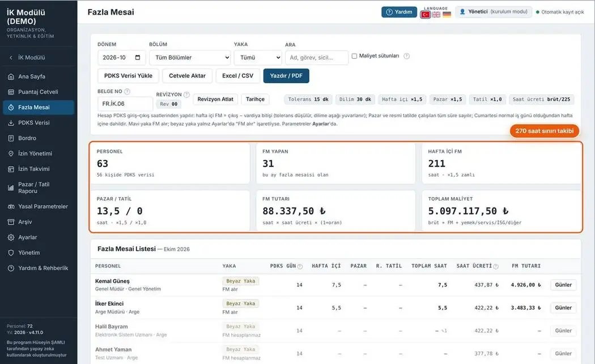Viewport: 595px width, 364px height.
Task: Open the Tarihçe revision history
Action: (x=256, y=99)
